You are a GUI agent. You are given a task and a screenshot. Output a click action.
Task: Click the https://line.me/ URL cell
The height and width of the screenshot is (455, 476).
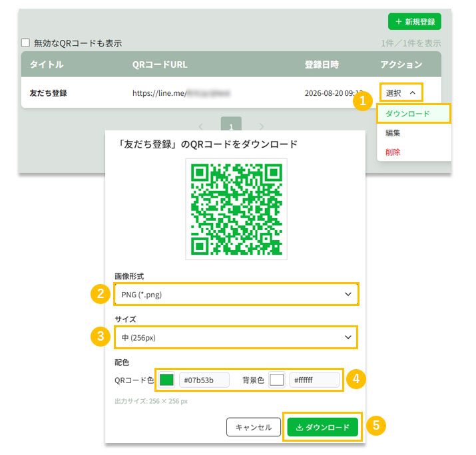pos(181,93)
